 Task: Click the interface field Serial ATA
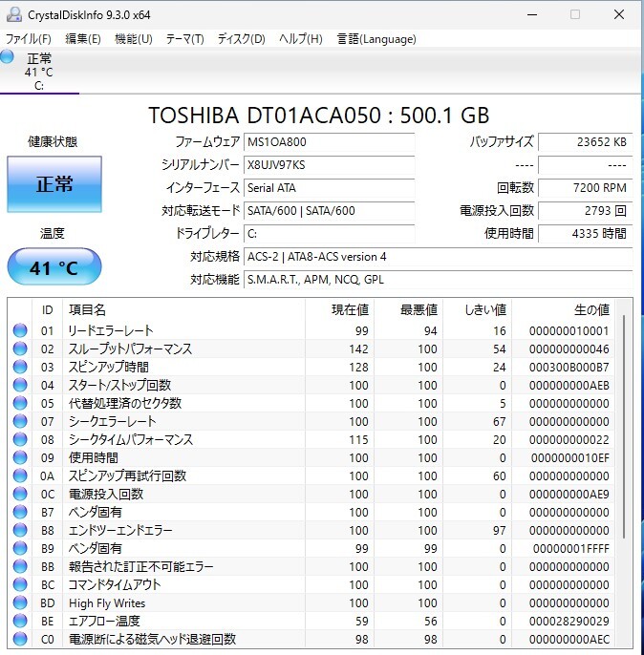(330, 188)
